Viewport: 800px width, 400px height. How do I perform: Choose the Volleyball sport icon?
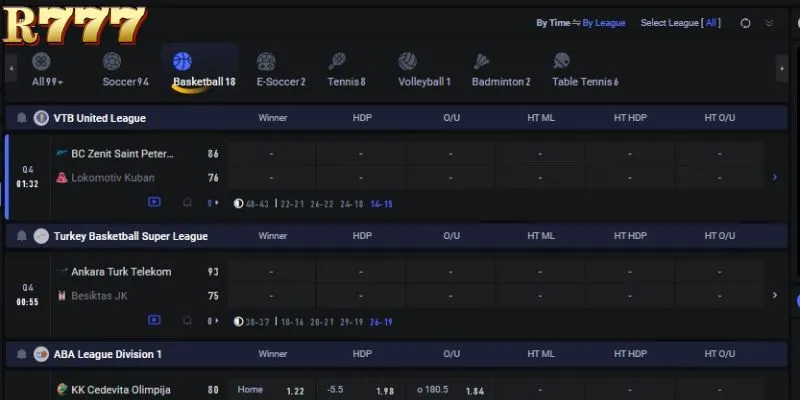click(x=407, y=61)
